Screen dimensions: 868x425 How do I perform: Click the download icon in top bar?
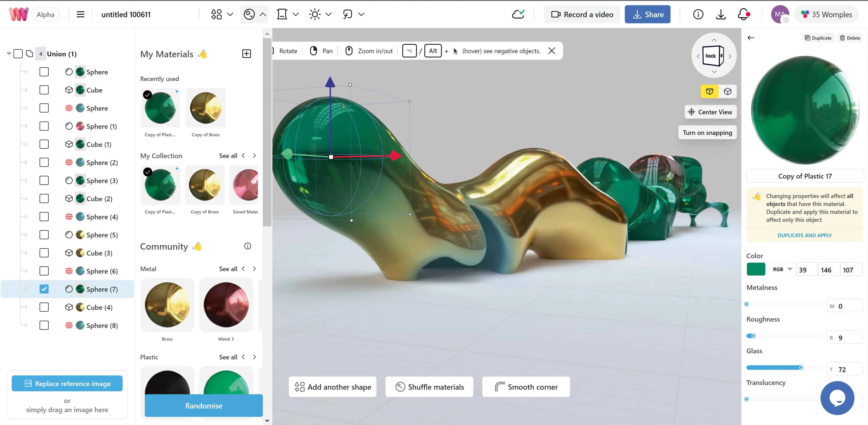pos(721,14)
